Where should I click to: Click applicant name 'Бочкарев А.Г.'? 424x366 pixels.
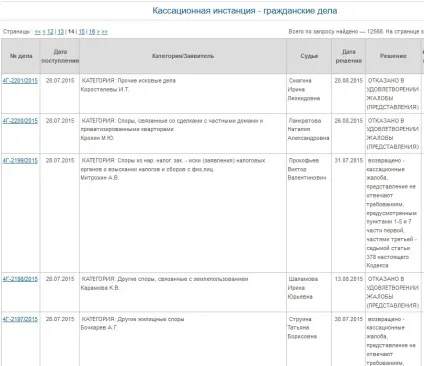[99, 328]
